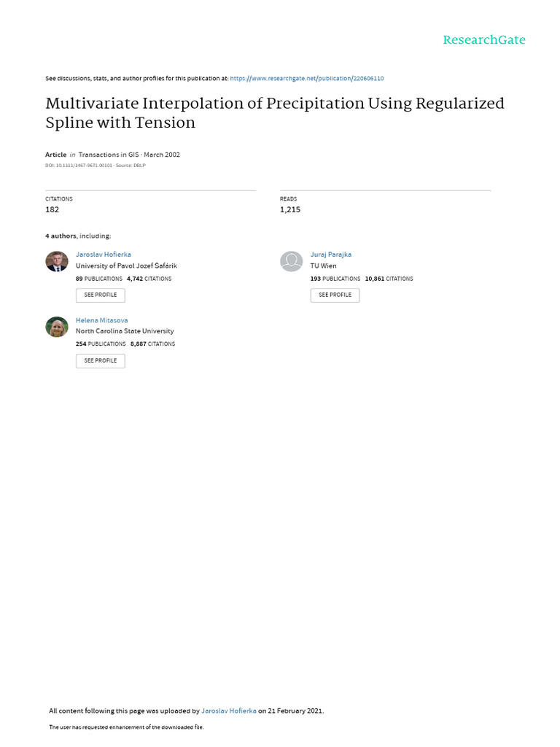Image resolution: width=560 pixels, height=747 pixels.
Task: Click the Helena Mitasova author name
Action: pos(101,320)
